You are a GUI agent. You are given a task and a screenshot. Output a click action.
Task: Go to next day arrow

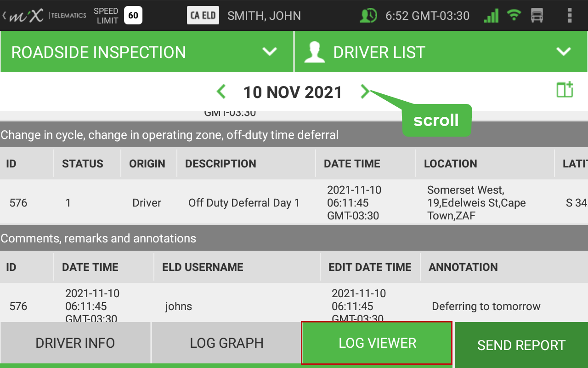click(x=365, y=92)
